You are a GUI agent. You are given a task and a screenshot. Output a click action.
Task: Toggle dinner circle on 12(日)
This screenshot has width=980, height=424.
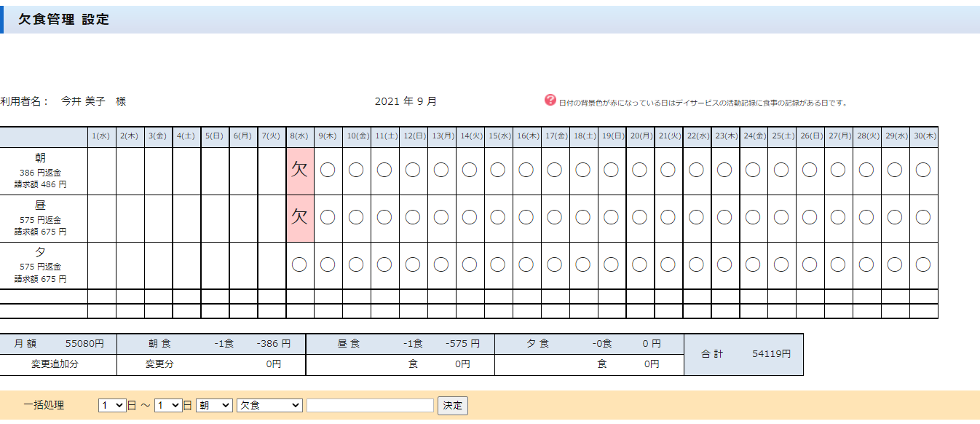(412, 264)
